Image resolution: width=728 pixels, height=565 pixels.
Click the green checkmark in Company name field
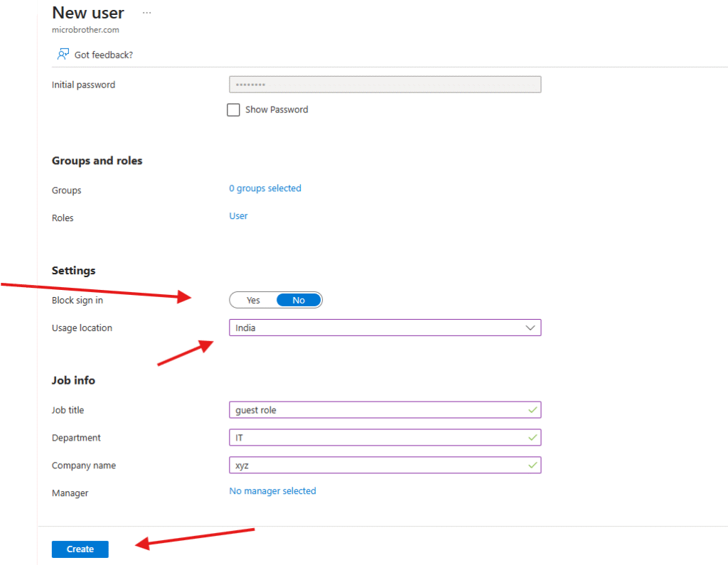click(x=532, y=466)
